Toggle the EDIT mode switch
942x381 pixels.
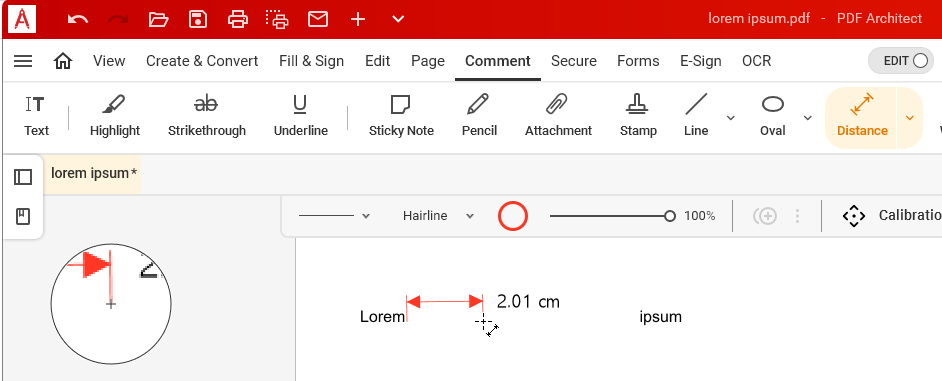tap(901, 61)
